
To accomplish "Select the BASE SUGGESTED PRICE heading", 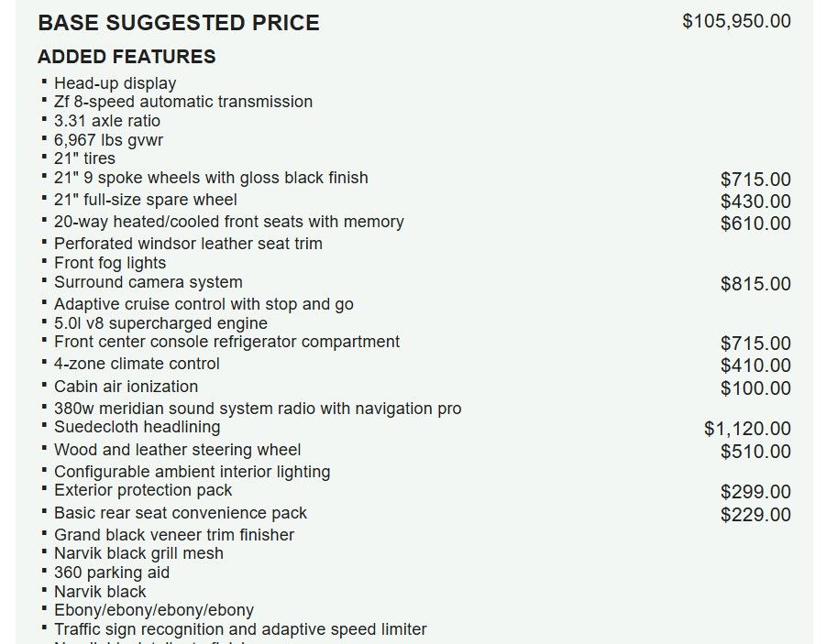I will (x=179, y=23).
